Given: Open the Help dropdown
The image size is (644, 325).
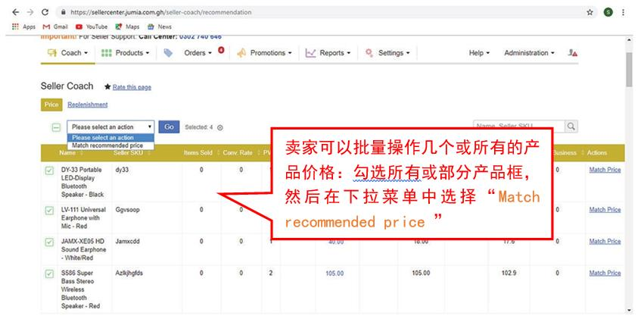Looking at the screenshot, I should (x=479, y=53).
